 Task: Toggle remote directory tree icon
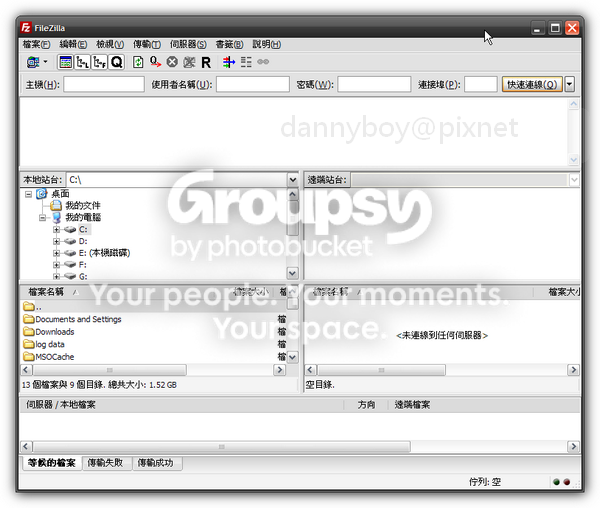(x=99, y=62)
